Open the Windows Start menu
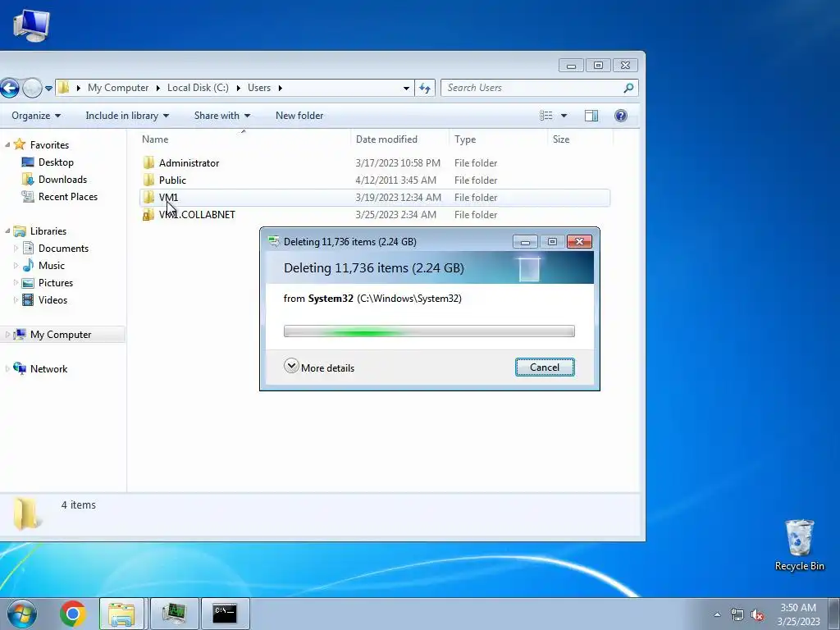Screen dimensions: 840x630 [x=22, y=614]
